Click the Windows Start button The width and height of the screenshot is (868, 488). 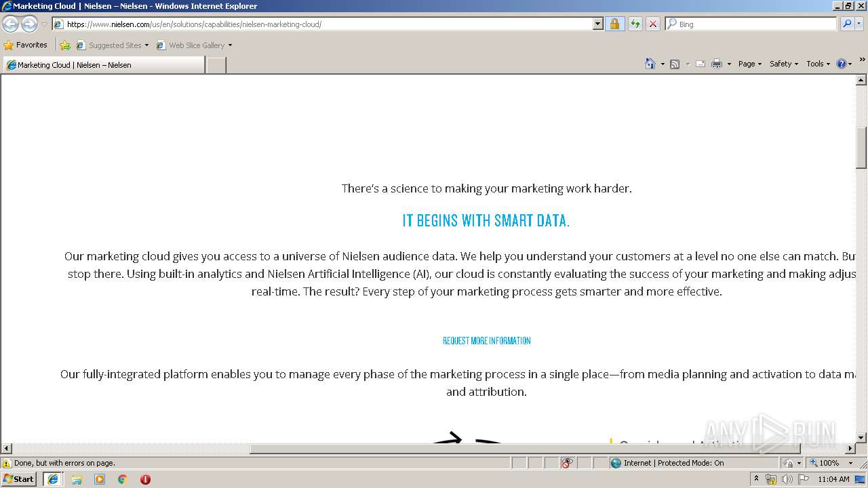(x=19, y=479)
